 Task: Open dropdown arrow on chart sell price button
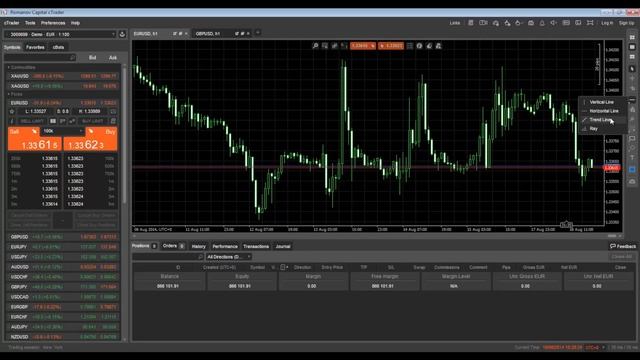coord(373,46)
